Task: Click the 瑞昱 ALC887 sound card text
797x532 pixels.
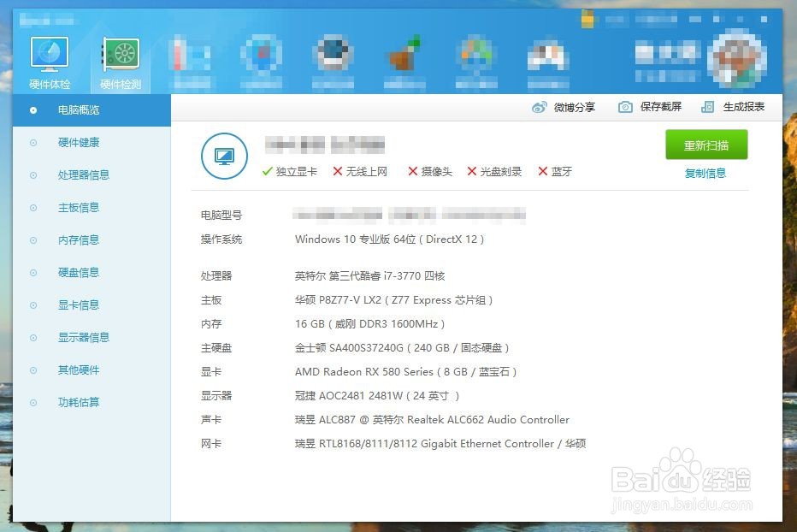Action: coord(432,420)
